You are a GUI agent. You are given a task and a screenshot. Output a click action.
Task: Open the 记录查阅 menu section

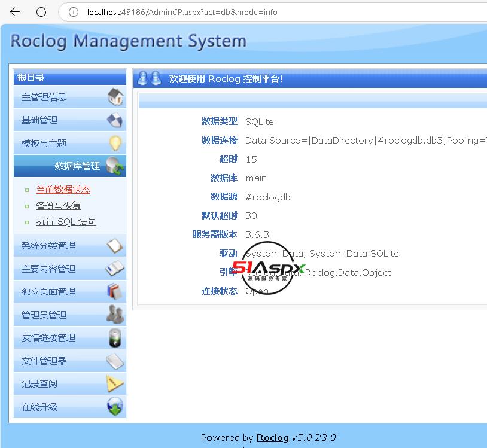pyautogui.click(x=70, y=384)
